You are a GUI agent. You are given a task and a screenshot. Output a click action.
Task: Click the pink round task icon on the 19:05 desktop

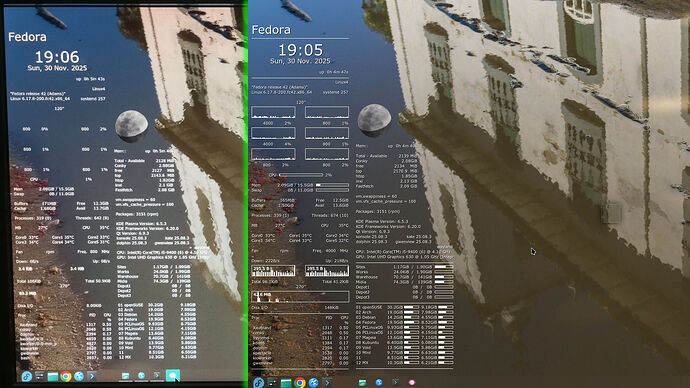coord(411,383)
